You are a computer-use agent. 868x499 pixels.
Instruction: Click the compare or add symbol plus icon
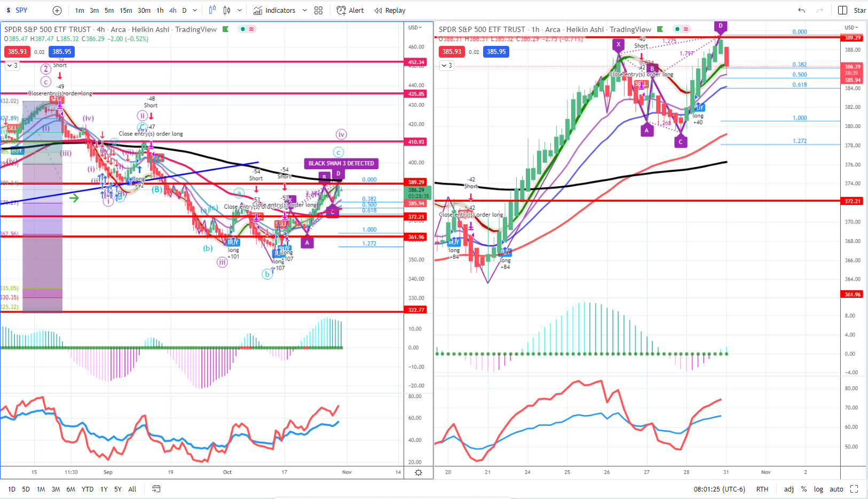click(x=57, y=10)
